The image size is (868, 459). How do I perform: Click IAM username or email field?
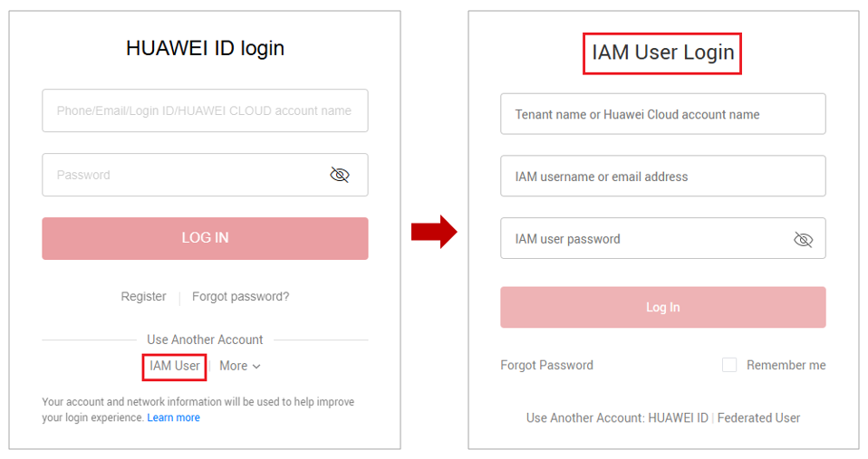pos(662,177)
